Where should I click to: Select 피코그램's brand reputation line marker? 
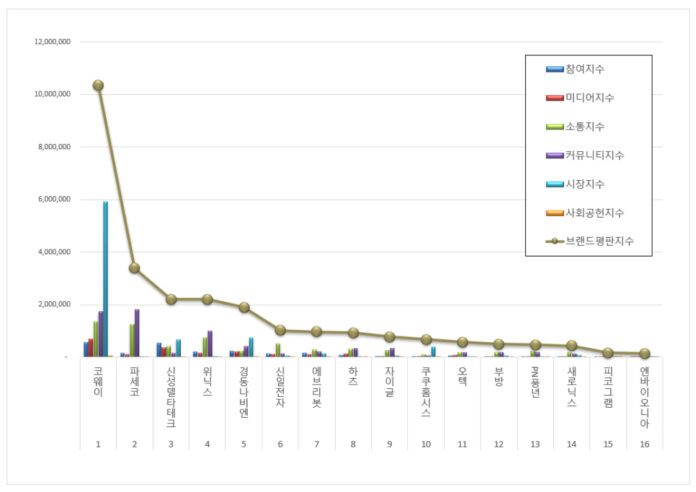click(608, 353)
